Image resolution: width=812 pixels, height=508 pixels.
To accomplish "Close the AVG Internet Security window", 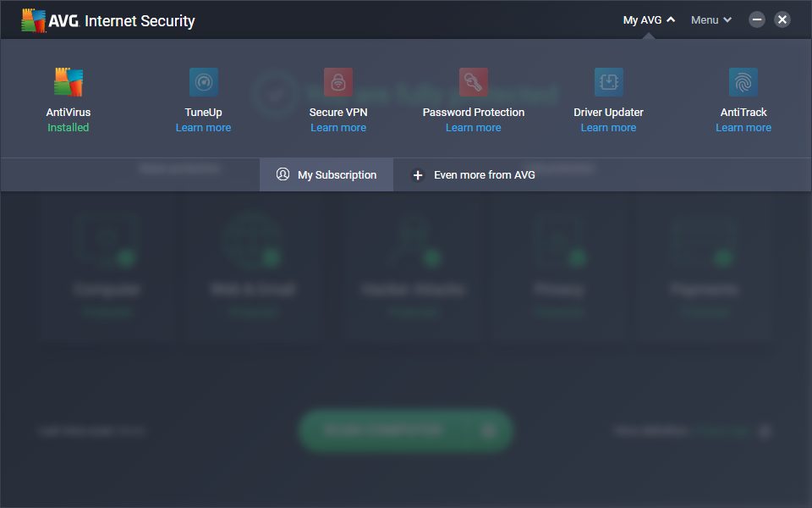I will click(782, 19).
